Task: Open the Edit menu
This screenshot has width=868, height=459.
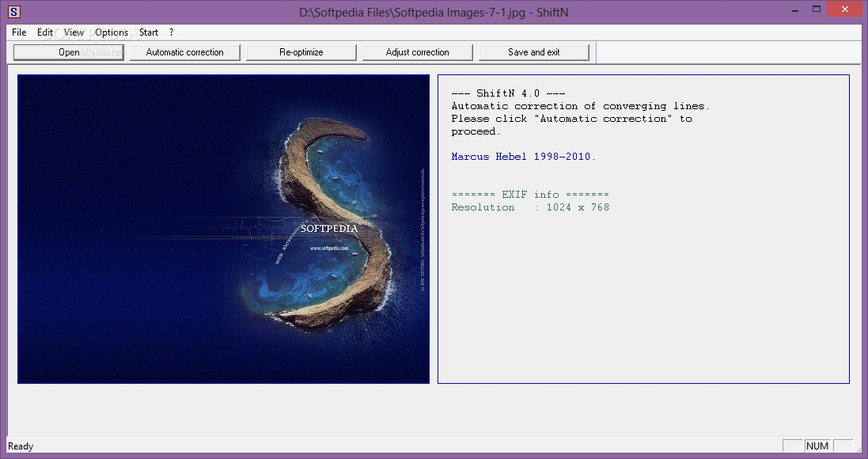Action: tap(45, 32)
